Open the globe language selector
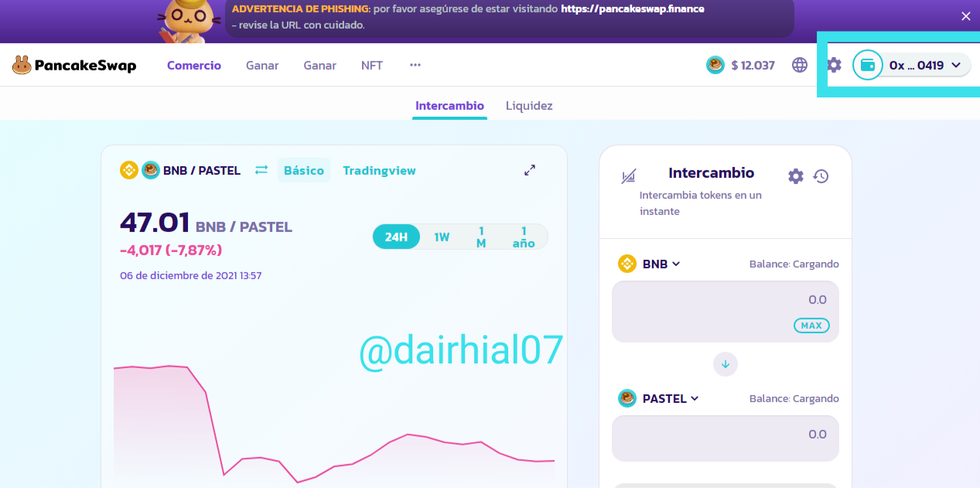The width and height of the screenshot is (980, 488). point(800,65)
